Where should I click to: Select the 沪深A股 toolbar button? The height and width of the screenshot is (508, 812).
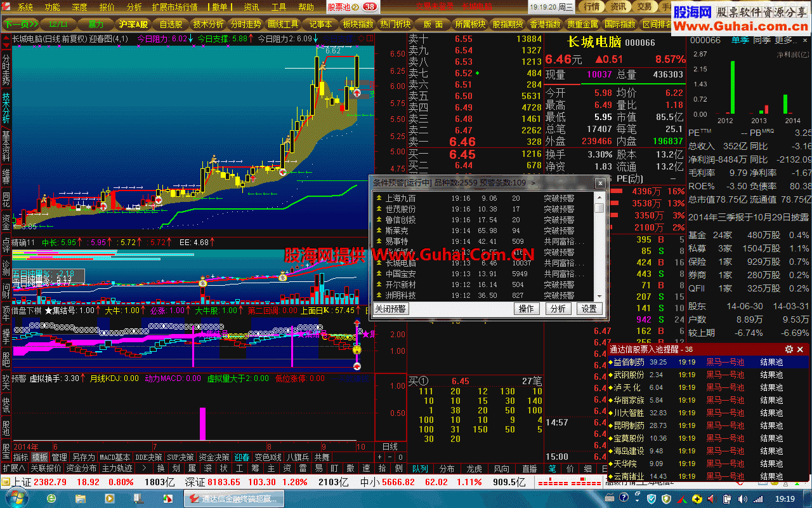point(133,24)
